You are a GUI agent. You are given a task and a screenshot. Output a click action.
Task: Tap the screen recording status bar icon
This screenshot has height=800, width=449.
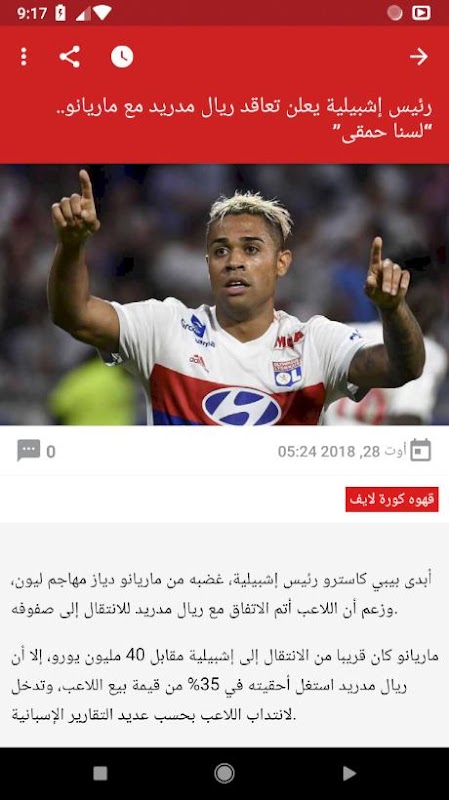tap(421, 13)
